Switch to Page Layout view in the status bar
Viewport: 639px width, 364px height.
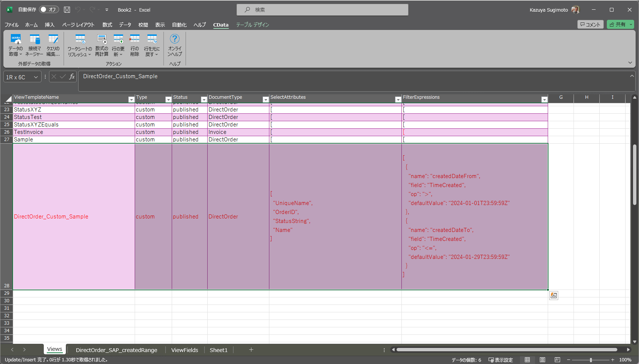[x=542, y=360]
